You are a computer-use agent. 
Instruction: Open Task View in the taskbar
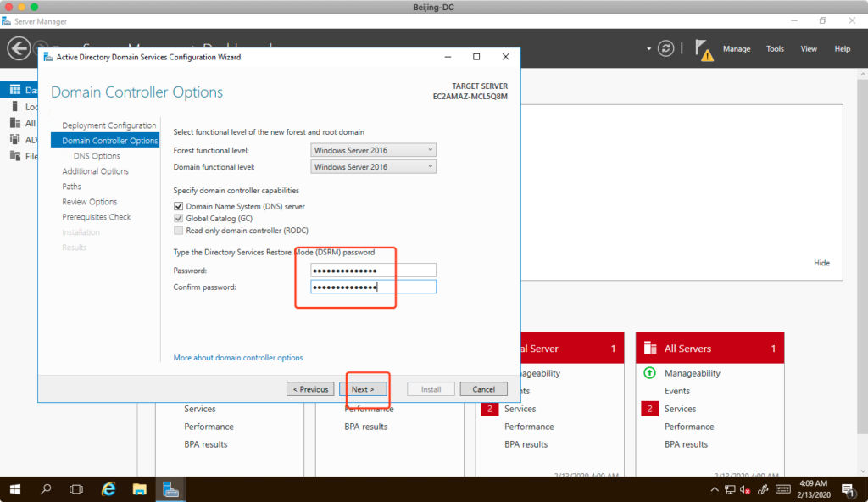click(x=76, y=489)
